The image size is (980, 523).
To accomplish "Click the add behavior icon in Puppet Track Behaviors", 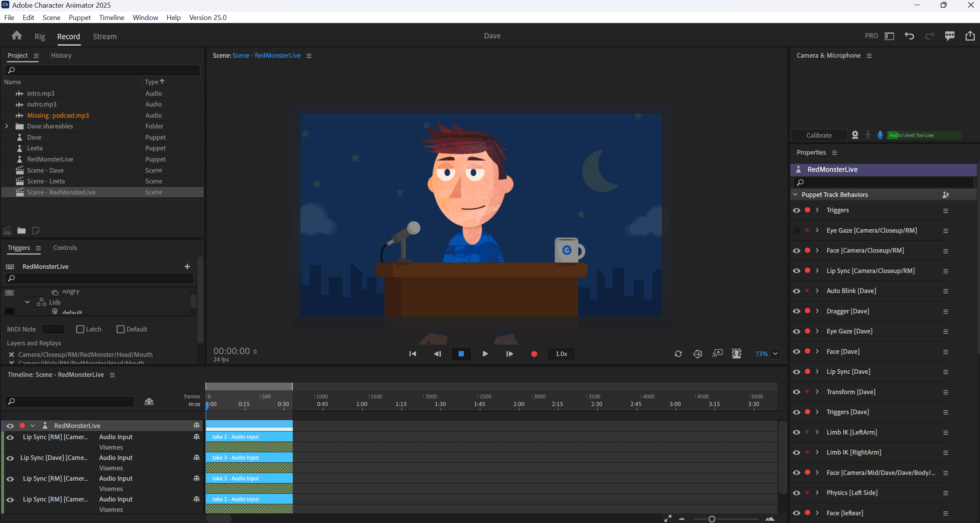I will point(945,195).
